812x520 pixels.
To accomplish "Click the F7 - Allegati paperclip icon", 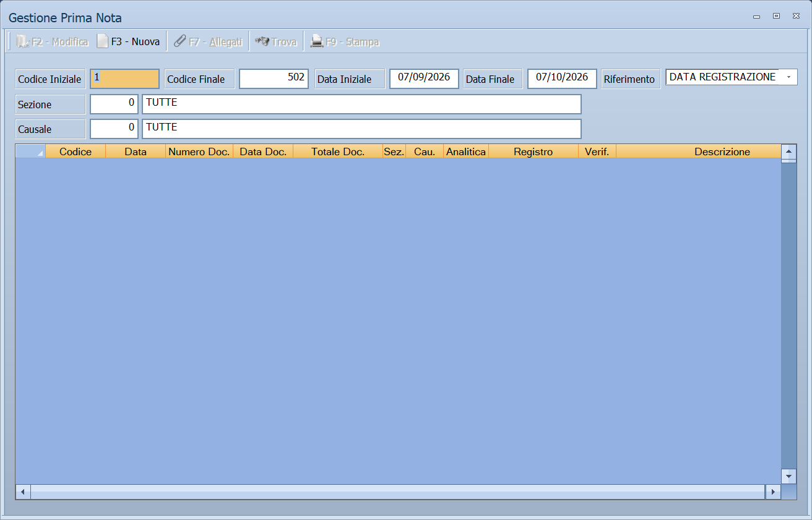I will (x=179, y=41).
